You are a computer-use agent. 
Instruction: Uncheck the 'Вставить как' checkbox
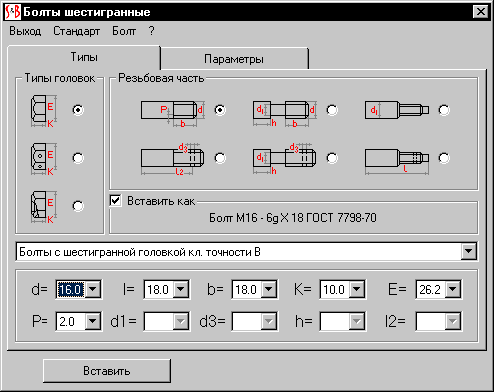point(115,201)
